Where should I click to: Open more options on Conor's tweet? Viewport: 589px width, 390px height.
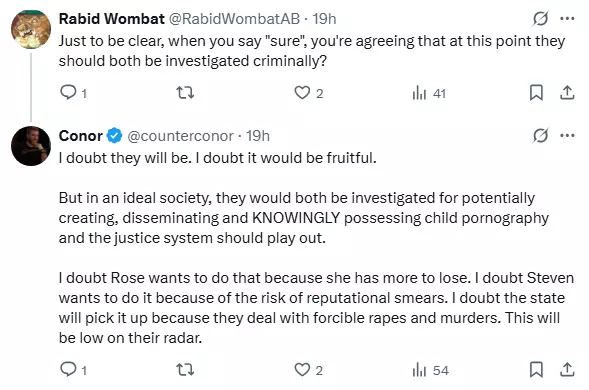pyautogui.click(x=567, y=135)
